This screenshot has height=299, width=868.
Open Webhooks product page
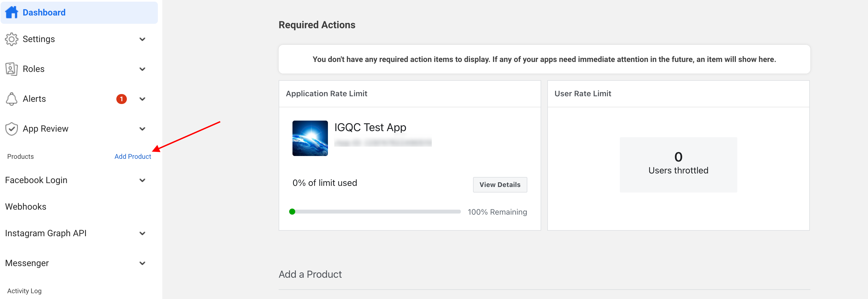26,207
